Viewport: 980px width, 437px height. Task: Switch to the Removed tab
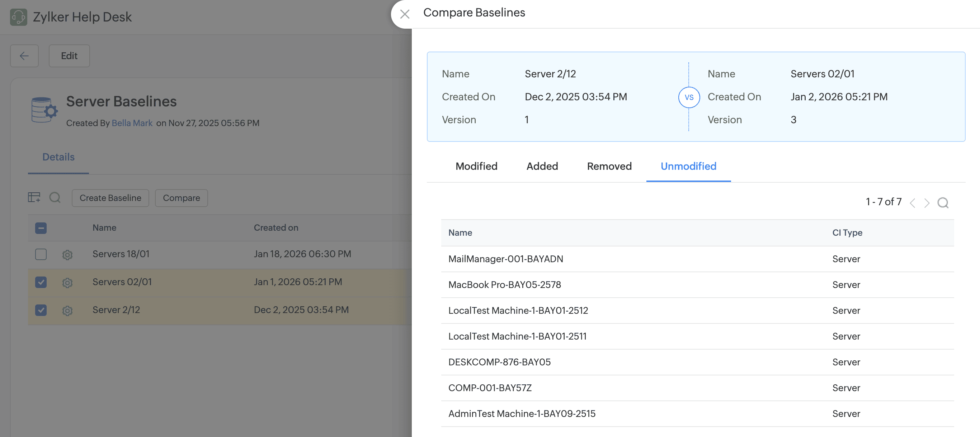[609, 166]
